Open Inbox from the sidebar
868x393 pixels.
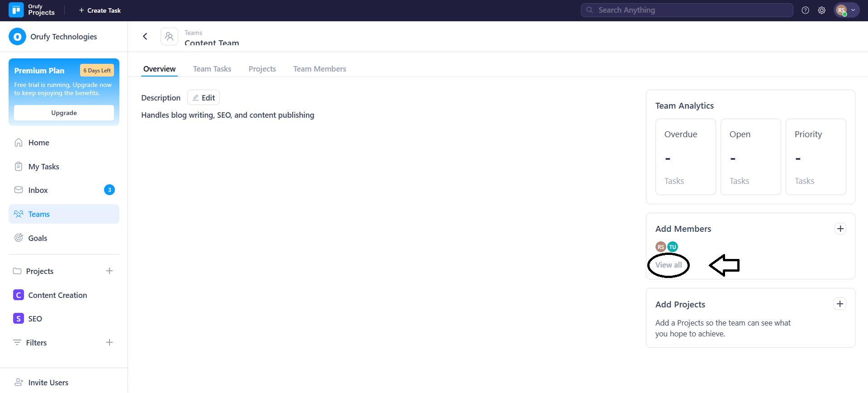pyautogui.click(x=38, y=190)
